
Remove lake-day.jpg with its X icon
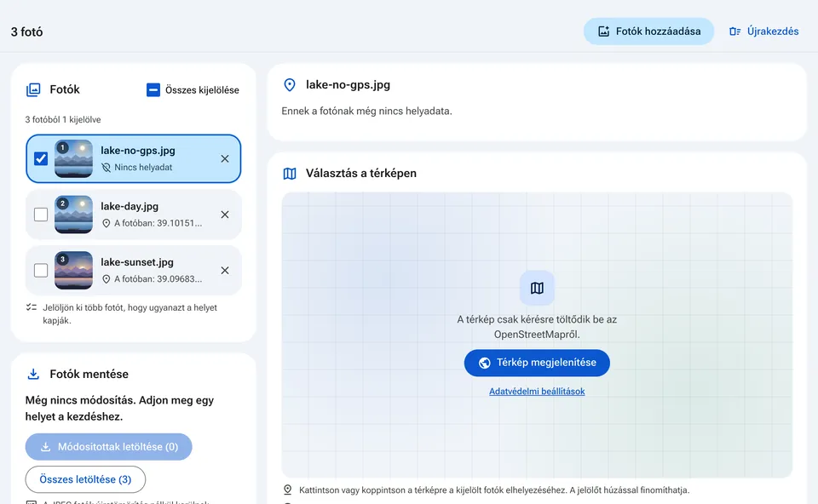tap(225, 215)
